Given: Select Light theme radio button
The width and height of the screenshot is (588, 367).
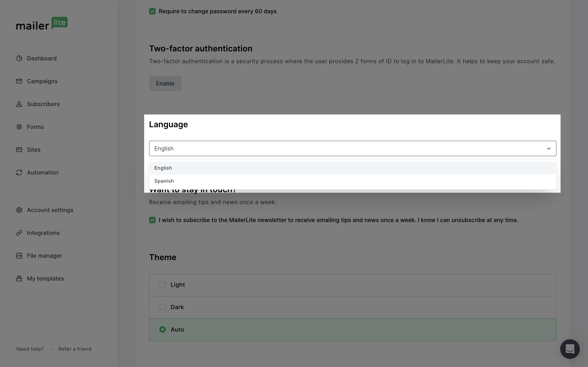Looking at the screenshot, I should click(163, 285).
